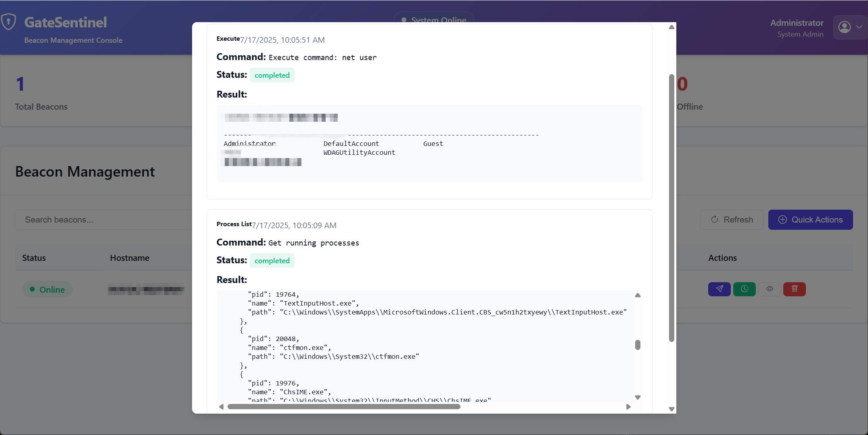The height and width of the screenshot is (435, 868).
Task: Click the ctfmon.exe name line
Action: (x=289, y=348)
